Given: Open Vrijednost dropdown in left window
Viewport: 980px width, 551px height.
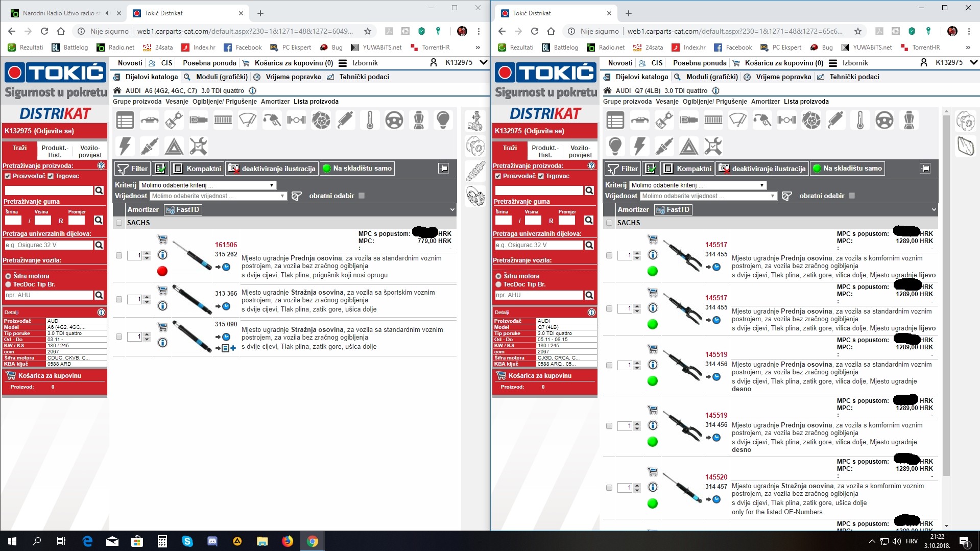Looking at the screenshot, I should (219, 196).
